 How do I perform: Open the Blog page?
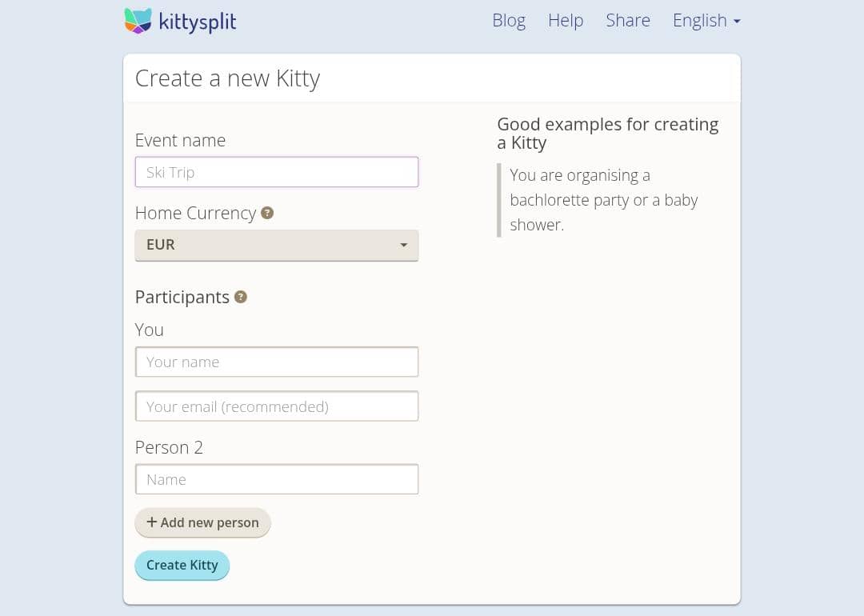509,20
